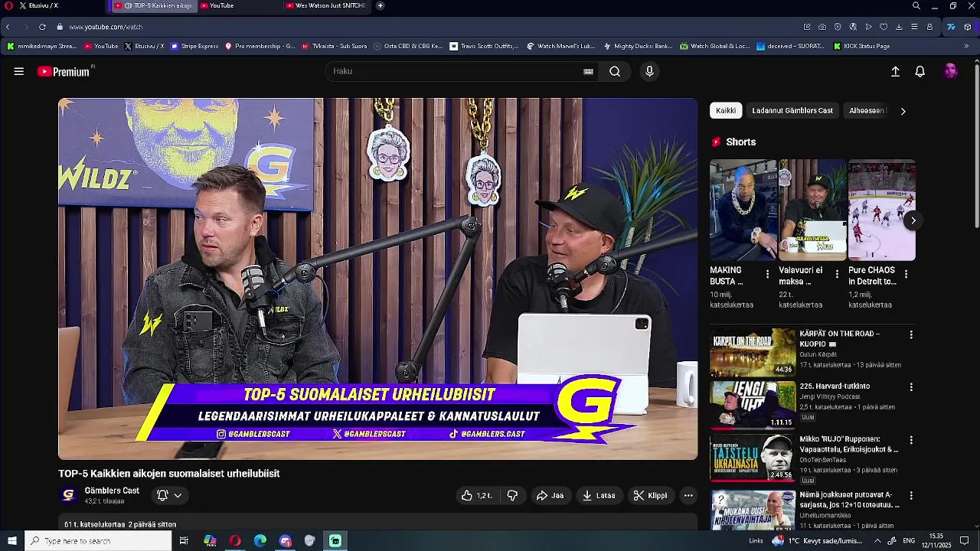Select the Kaikki filter chip
The height and width of the screenshot is (551, 980).
click(x=726, y=111)
